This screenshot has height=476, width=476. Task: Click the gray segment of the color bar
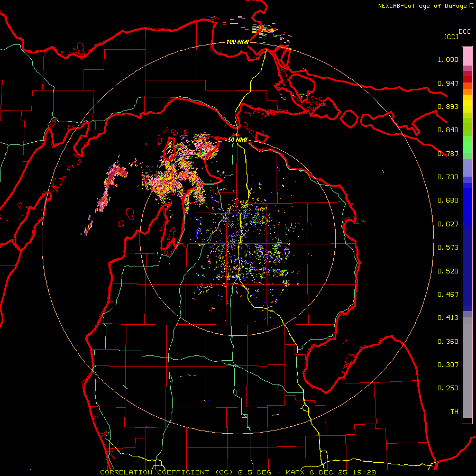coord(467,368)
